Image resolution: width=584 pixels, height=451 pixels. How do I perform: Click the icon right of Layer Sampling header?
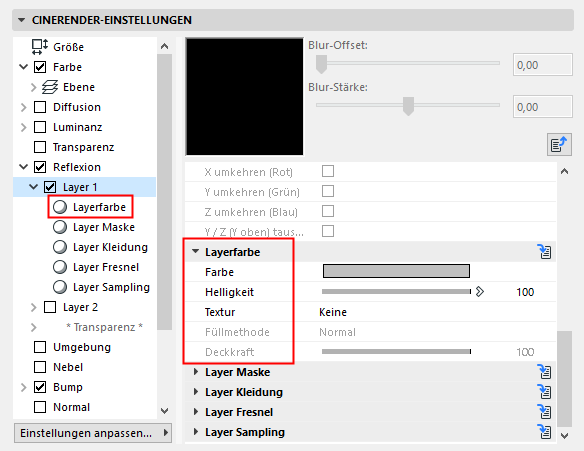tap(545, 432)
